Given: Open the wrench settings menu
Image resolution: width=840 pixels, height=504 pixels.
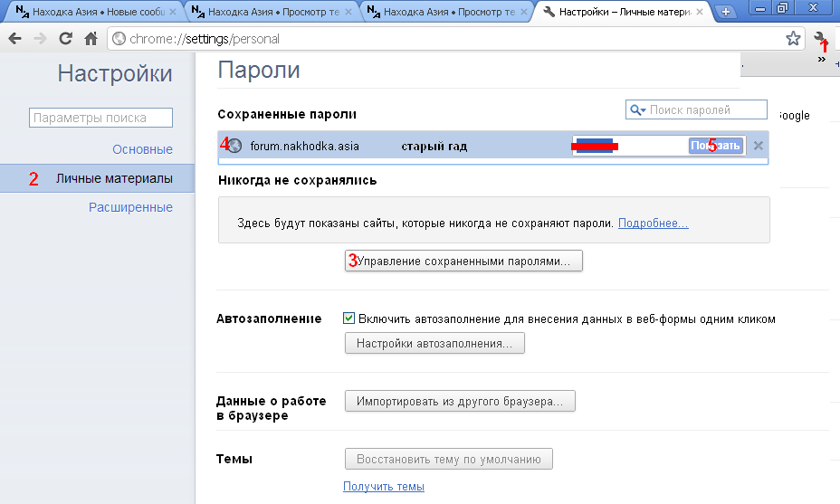Looking at the screenshot, I should coord(821,38).
